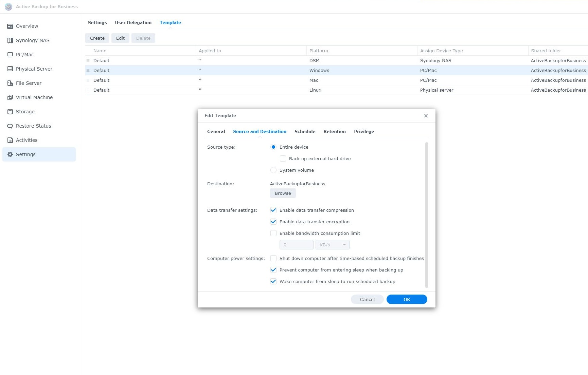The image size is (588, 375).
Task: Click Browse to choose destination
Action: pyautogui.click(x=283, y=193)
